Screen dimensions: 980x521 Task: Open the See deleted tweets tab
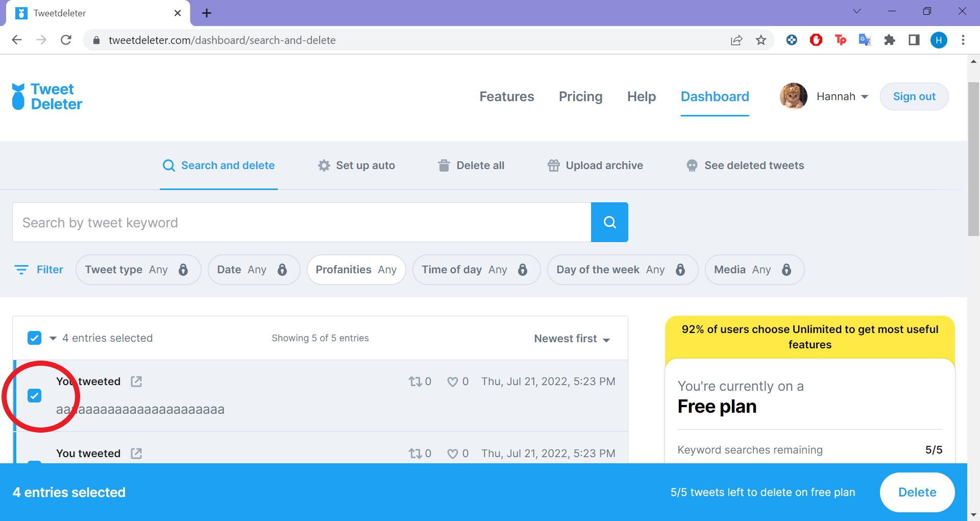point(745,165)
